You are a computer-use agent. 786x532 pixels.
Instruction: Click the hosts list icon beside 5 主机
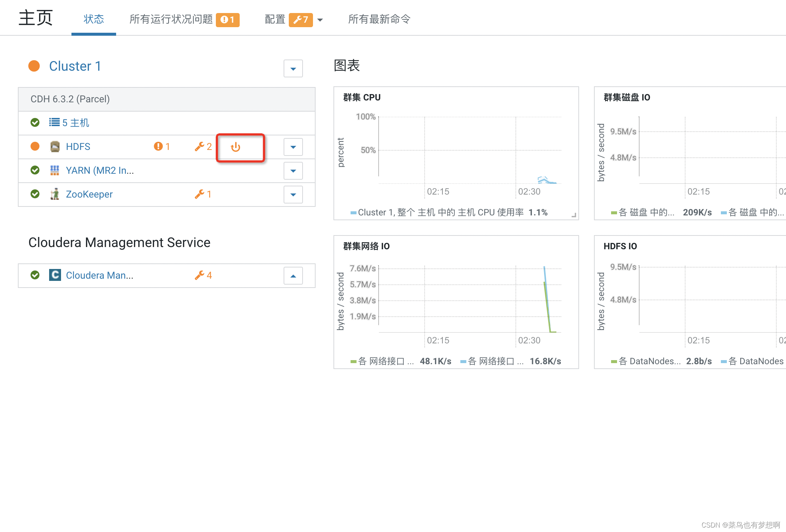(x=54, y=122)
